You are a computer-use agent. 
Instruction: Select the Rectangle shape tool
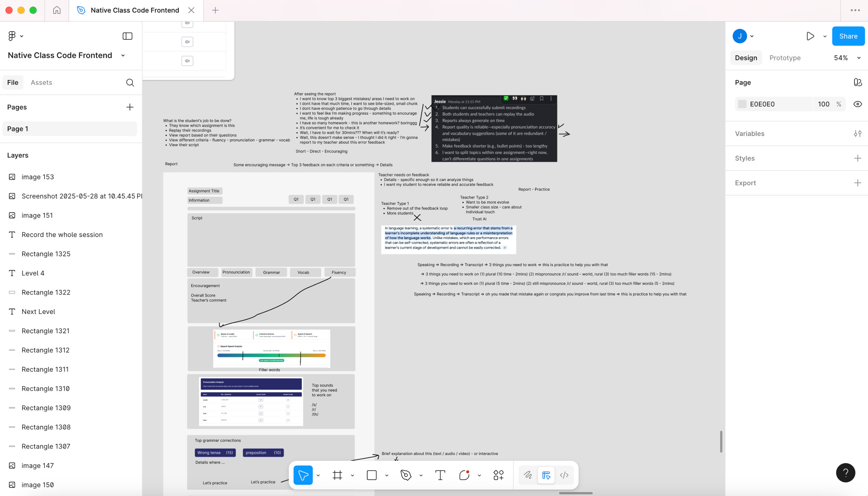coord(371,475)
